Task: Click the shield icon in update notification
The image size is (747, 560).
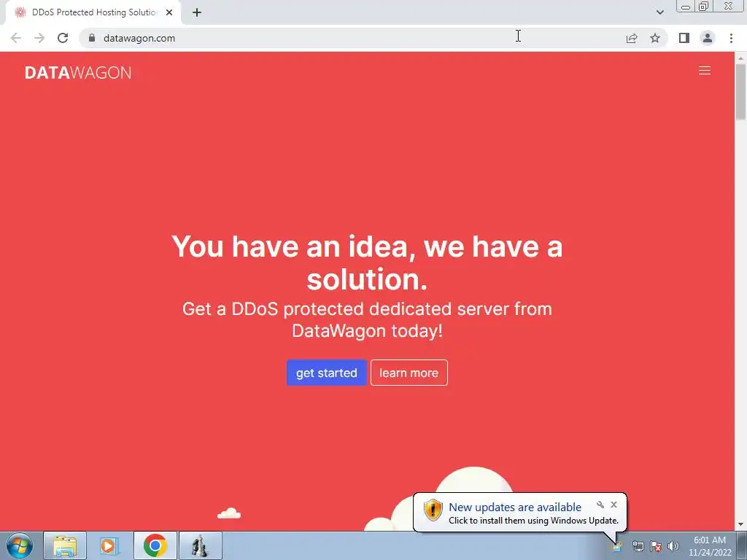Action: pos(433,510)
